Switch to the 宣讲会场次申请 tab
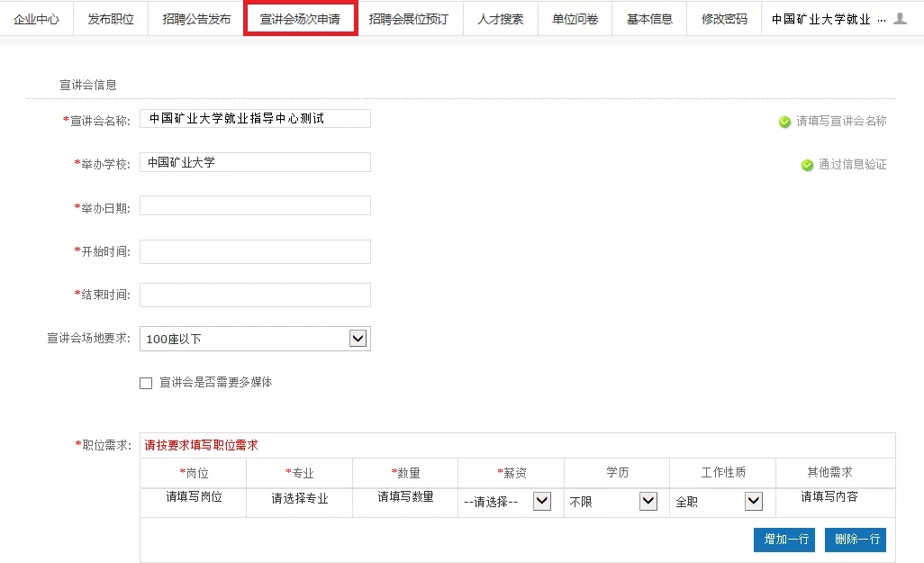This screenshot has height=563, width=924. click(300, 19)
